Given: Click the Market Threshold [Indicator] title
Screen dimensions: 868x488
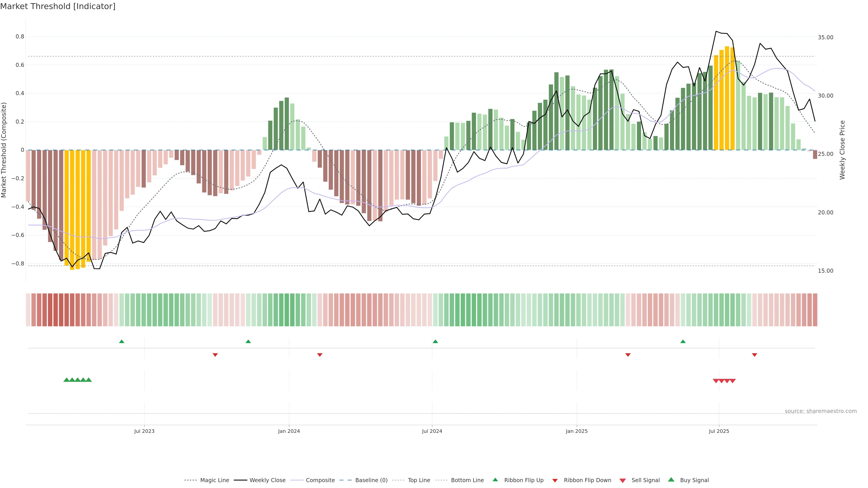Looking at the screenshot, I should click(x=58, y=6).
